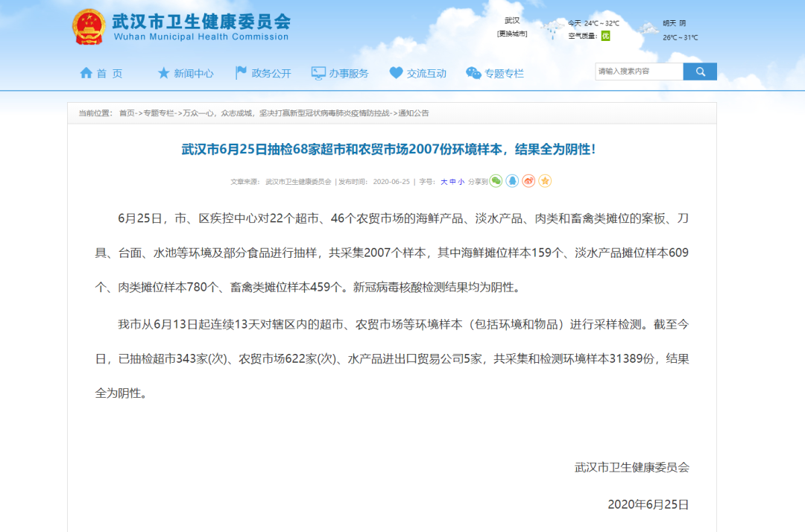Click the magnifier search button

[x=699, y=71]
